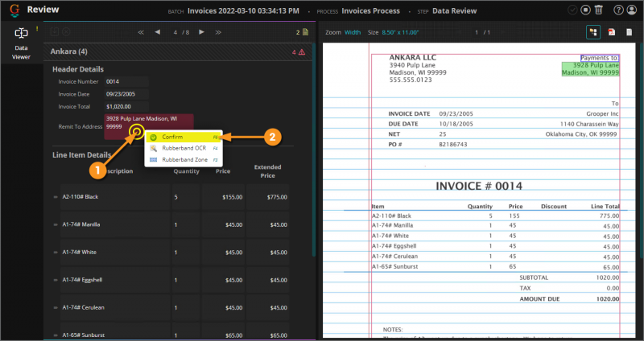Choose Rubberband Zone in the context menu

184,159
